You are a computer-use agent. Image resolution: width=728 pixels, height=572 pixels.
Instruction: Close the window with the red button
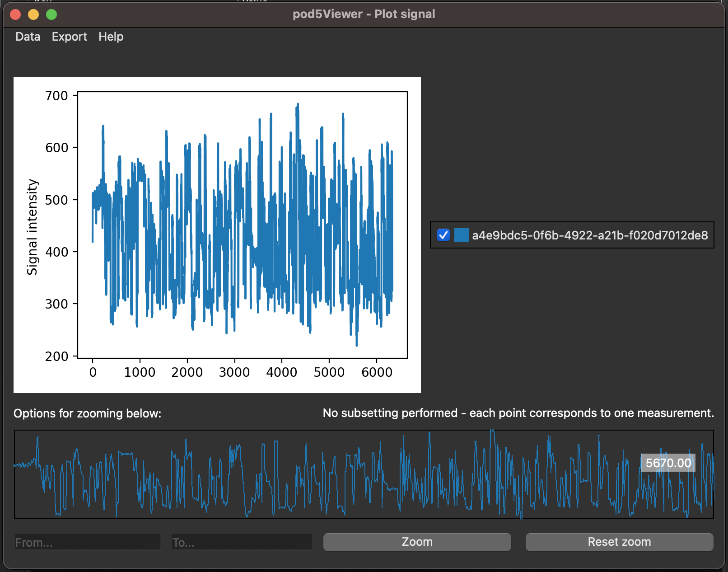click(15, 14)
